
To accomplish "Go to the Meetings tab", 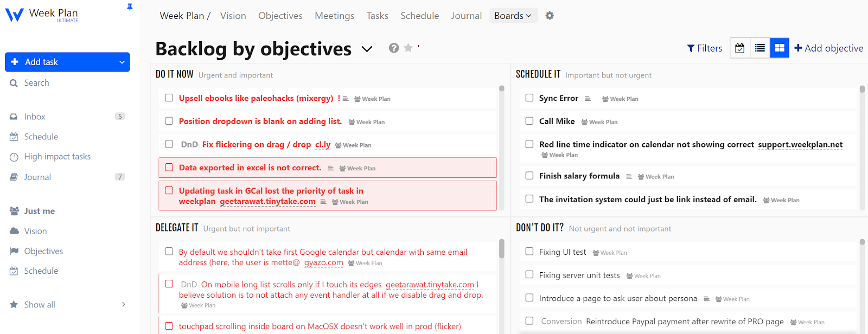I will coord(334,16).
